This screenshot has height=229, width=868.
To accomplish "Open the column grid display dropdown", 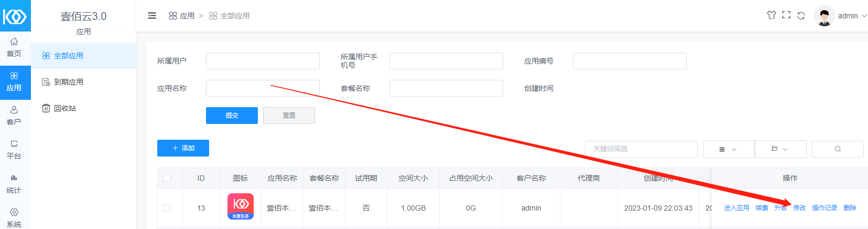I will point(728,149).
